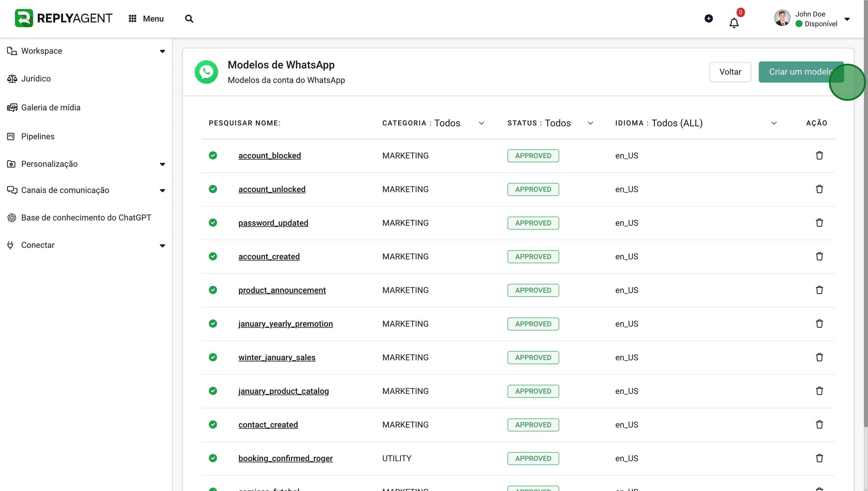Delete the account_unlocked template

pyautogui.click(x=819, y=189)
